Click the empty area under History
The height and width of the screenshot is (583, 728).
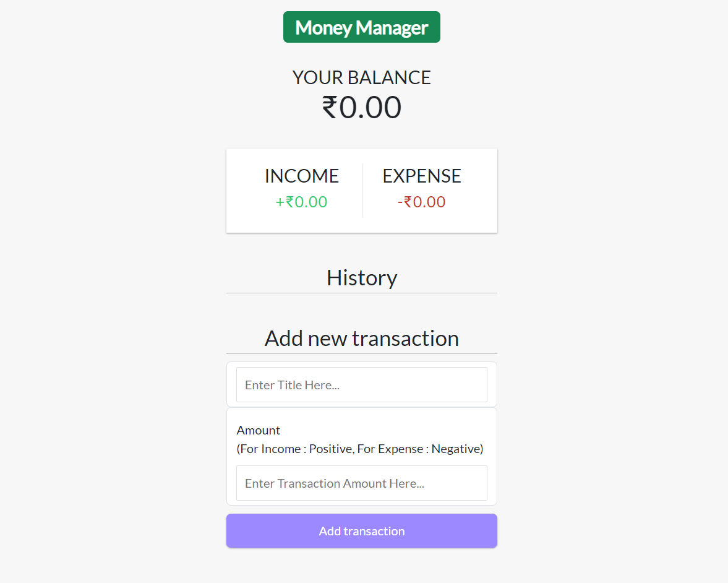tap(361, 306)
